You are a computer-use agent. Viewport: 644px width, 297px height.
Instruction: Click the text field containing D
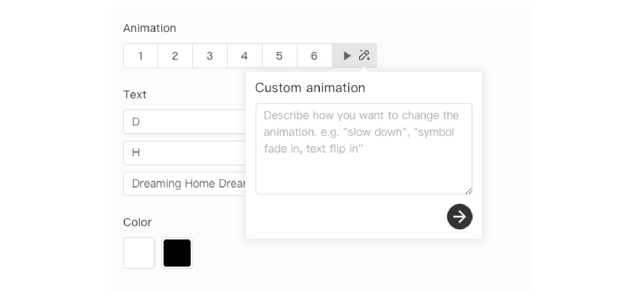pos(184,122)
